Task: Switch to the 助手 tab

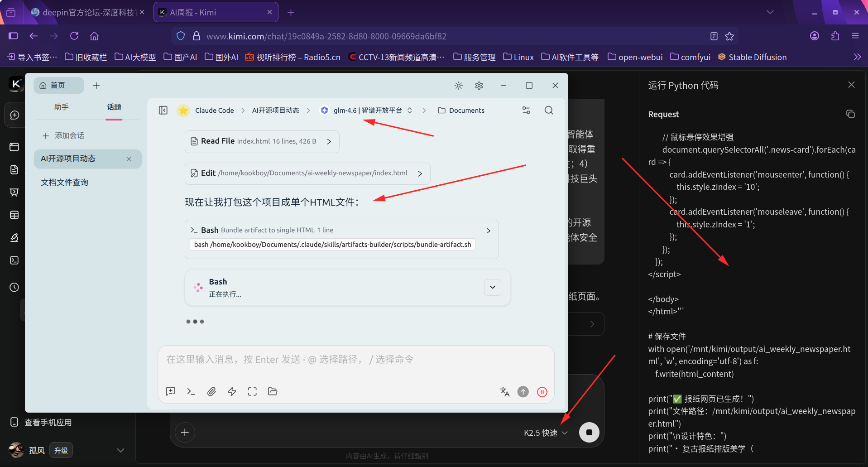Action: coord(61,107)
